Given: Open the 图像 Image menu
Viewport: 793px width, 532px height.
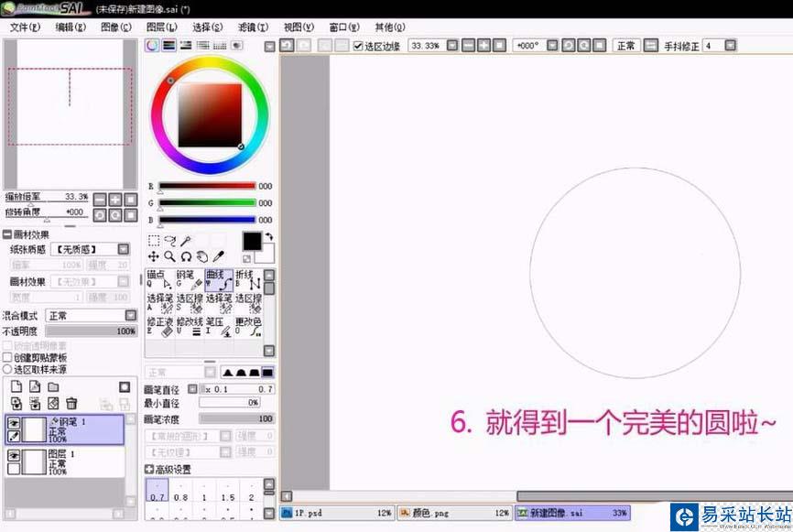Looking at the screenshot, I should point(115,27).
